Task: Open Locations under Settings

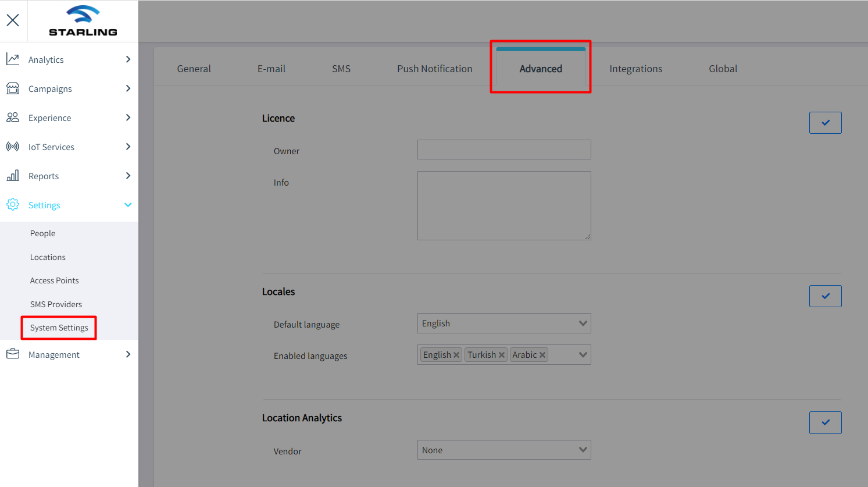Action: pos(48,257)
